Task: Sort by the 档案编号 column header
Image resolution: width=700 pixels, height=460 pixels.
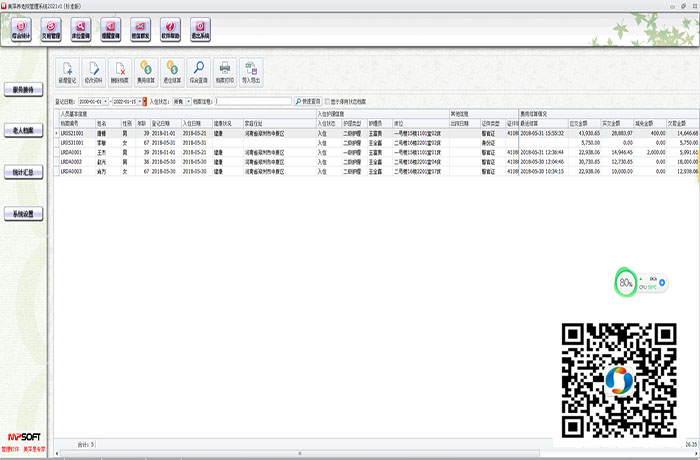Action: 77,123
